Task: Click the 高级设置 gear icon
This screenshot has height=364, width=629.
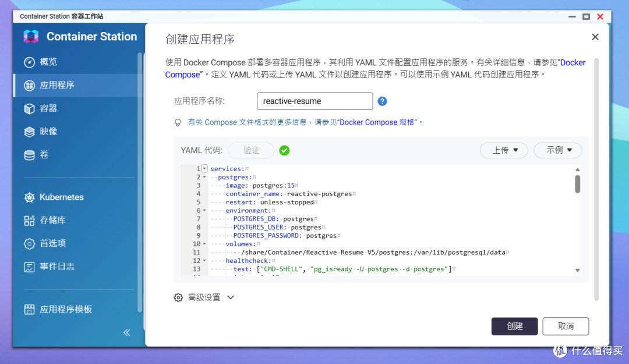Action: pyautogui.click(x=178, y=298)
